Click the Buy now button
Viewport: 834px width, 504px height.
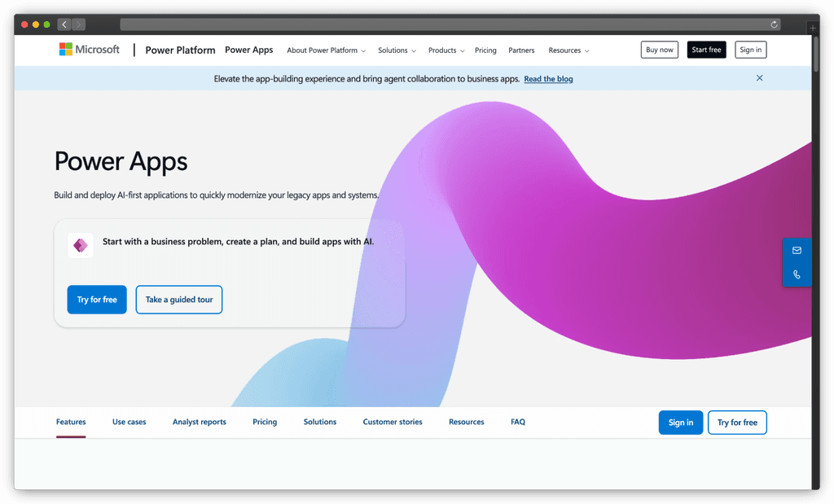click(x=659, y=49)
